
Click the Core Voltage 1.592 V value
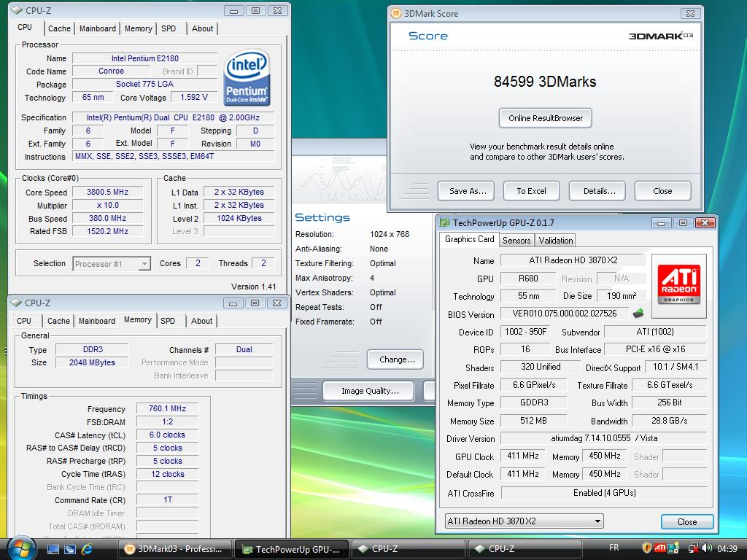click(x=194, y=97)
